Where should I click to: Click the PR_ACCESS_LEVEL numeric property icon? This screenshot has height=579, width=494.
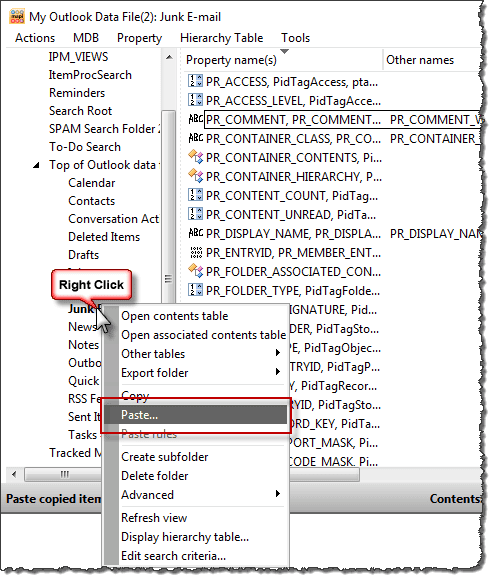(x=196, y=100)
